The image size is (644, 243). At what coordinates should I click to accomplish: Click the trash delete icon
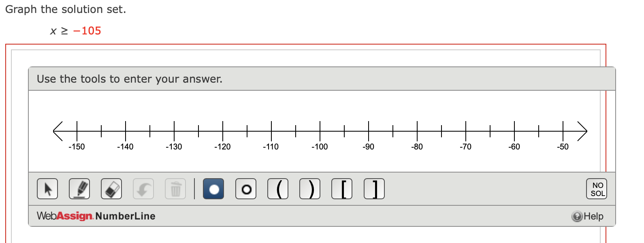pyautogui.click(x=175, y=188)
